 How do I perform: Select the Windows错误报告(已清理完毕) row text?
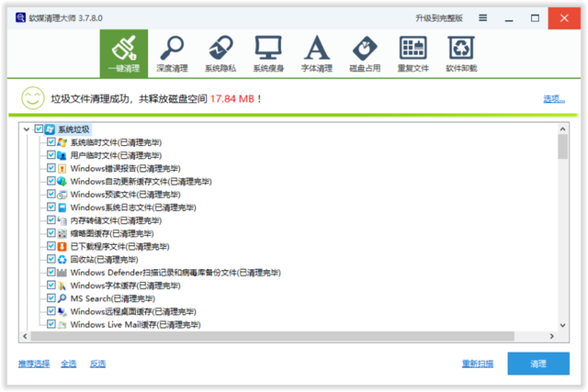point(125,168)
